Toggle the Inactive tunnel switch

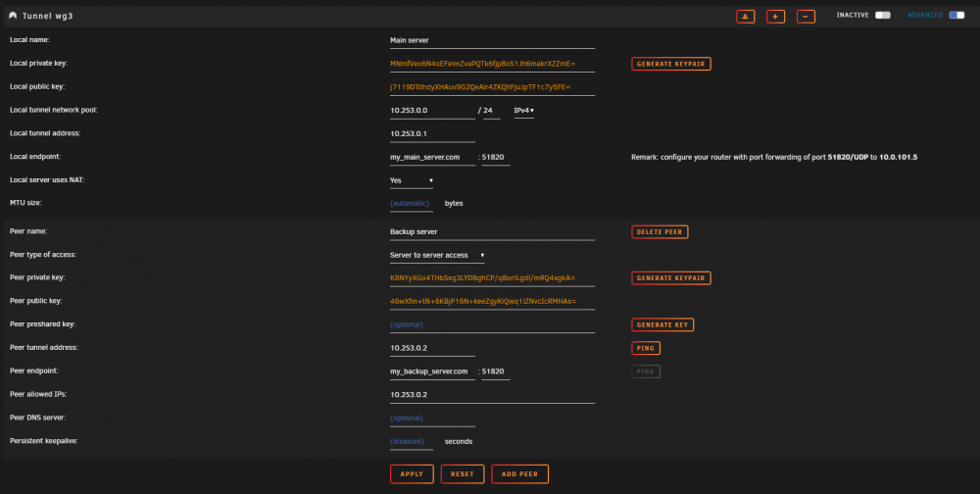883,15
